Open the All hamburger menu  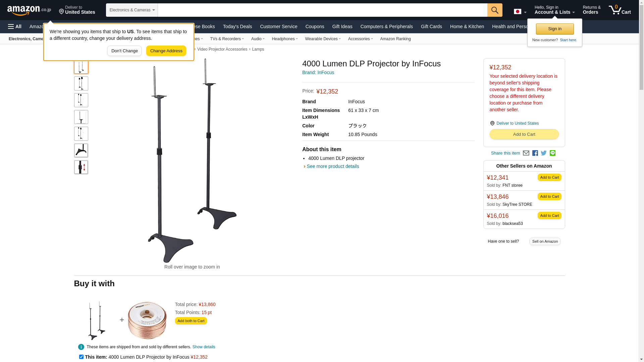(15, 26)
